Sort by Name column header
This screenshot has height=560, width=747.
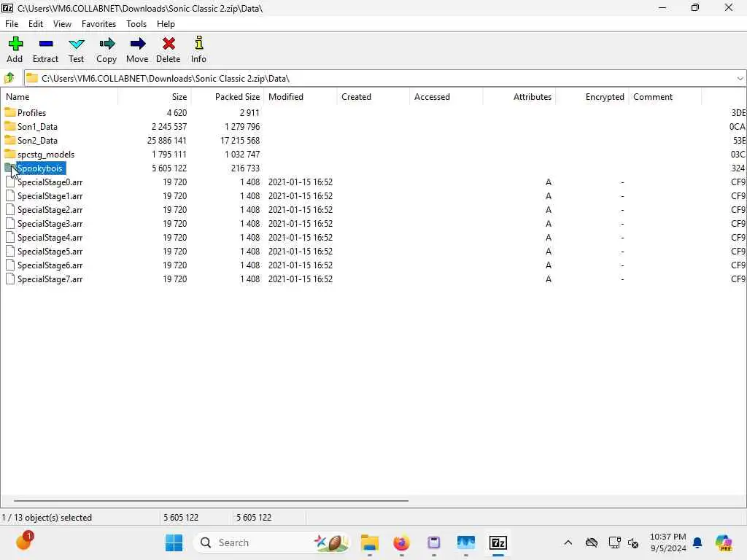60,97
